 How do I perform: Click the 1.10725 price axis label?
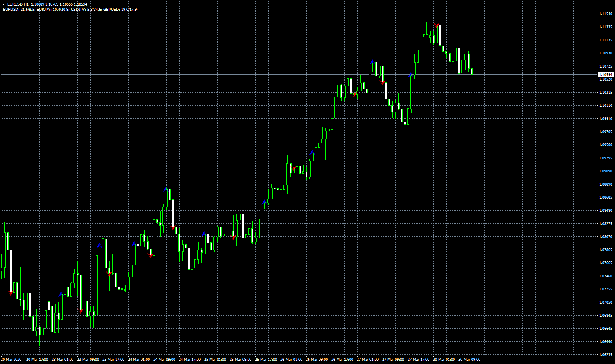click(605, 66)
